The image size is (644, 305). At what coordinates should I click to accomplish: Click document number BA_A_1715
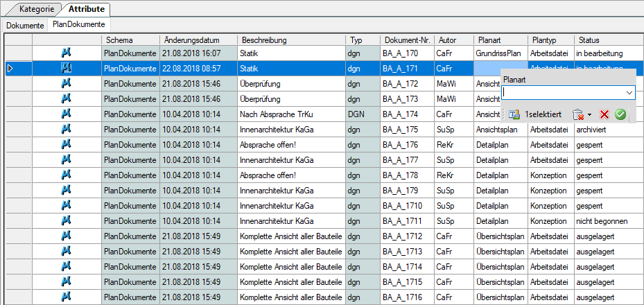tap(408, 282)
